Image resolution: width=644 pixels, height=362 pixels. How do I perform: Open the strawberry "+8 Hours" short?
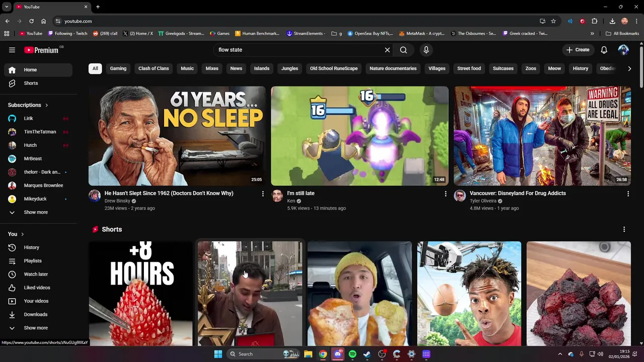pyautogui.click(x=140, y=294)
